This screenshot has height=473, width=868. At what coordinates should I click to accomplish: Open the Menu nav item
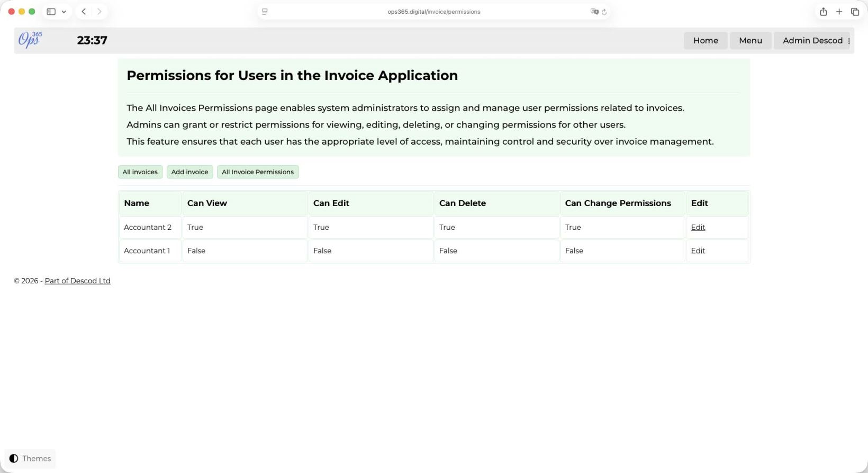click(751, 40)
